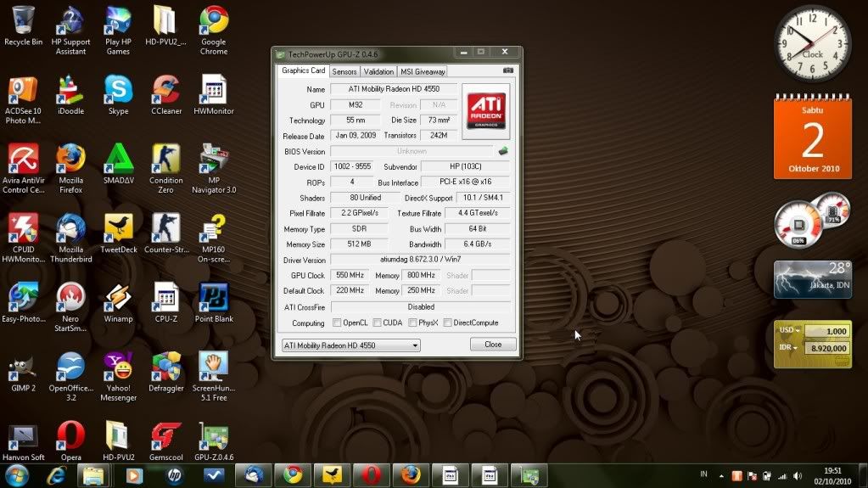This screenshot has height=488, width=868.
Task: Launch Skype from the desktop
Action: [118, 95]
